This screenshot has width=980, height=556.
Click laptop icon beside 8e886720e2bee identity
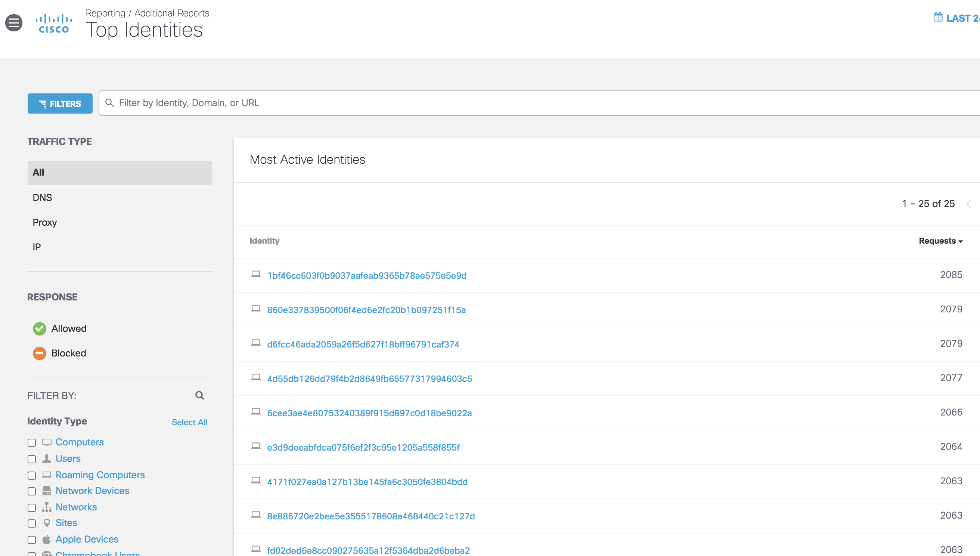pos(256,515)
